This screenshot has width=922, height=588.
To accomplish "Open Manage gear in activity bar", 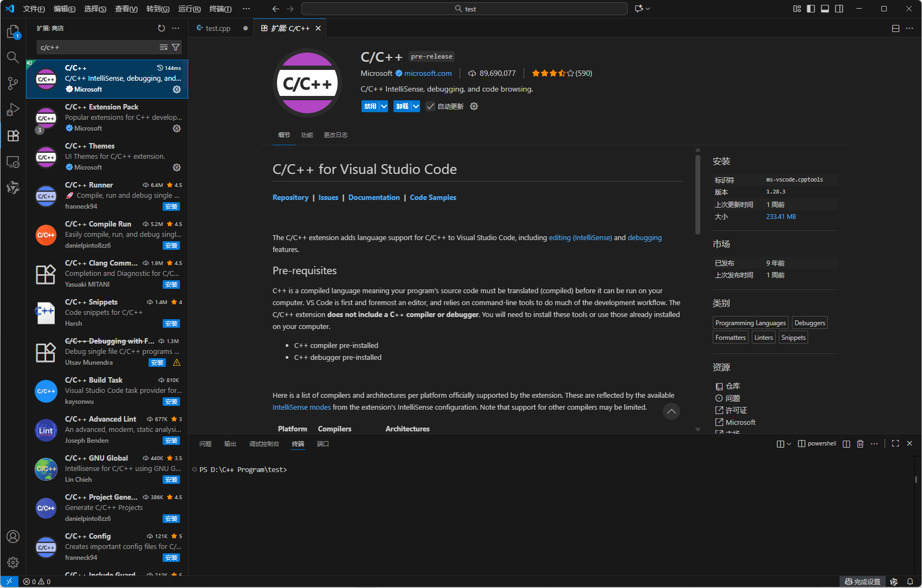I will point(13,563).
